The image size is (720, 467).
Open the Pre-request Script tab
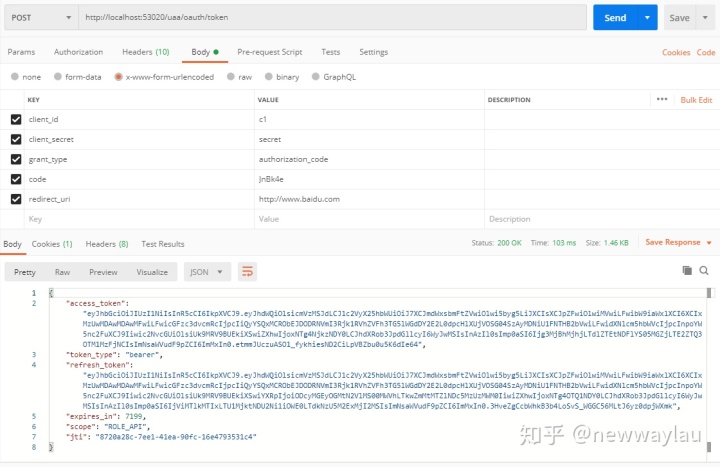pos(270,52)
